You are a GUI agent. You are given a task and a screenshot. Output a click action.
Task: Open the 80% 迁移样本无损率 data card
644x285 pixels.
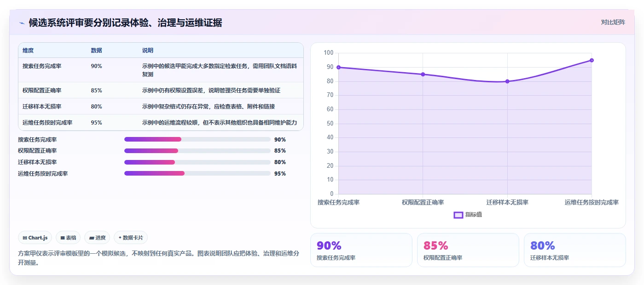[575, 250]
